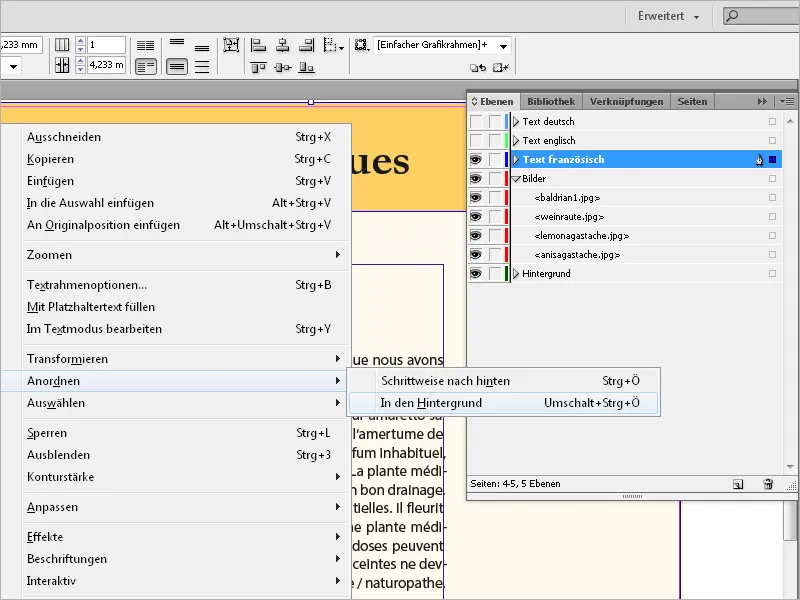Delete selected layer with trash icon
Screen dimensions: 800x600
(768, 484)
